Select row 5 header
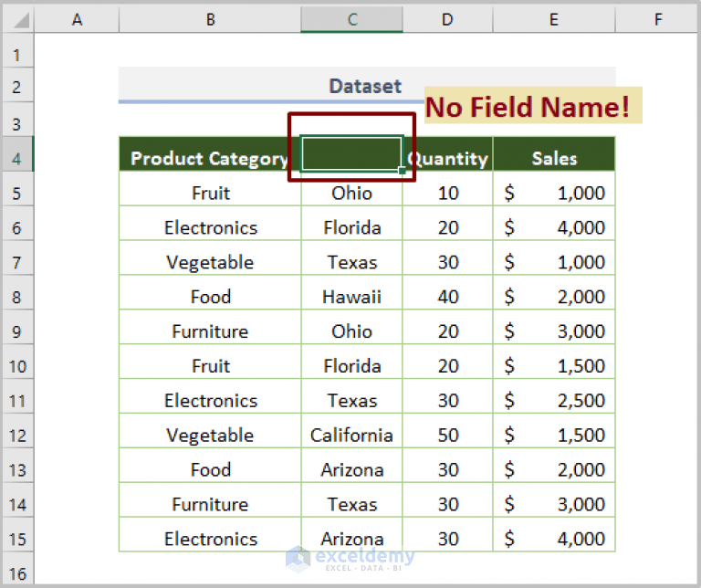701x588 pixels. [18, 189]
